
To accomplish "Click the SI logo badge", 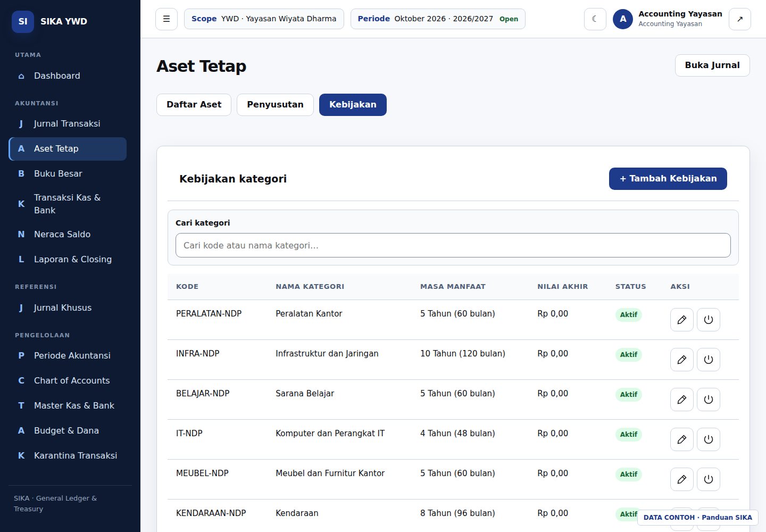I will (23, 21).
